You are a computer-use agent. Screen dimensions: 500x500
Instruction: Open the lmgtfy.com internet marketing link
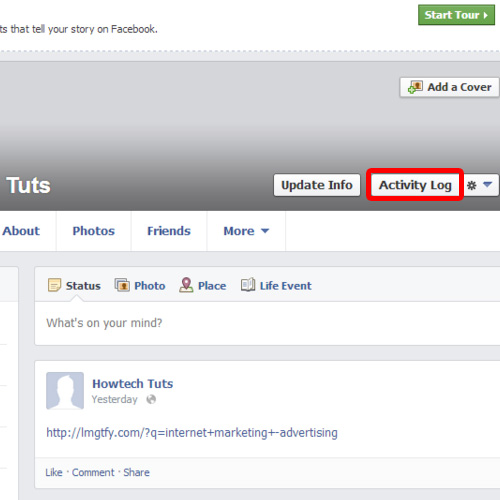click(192, 433)
